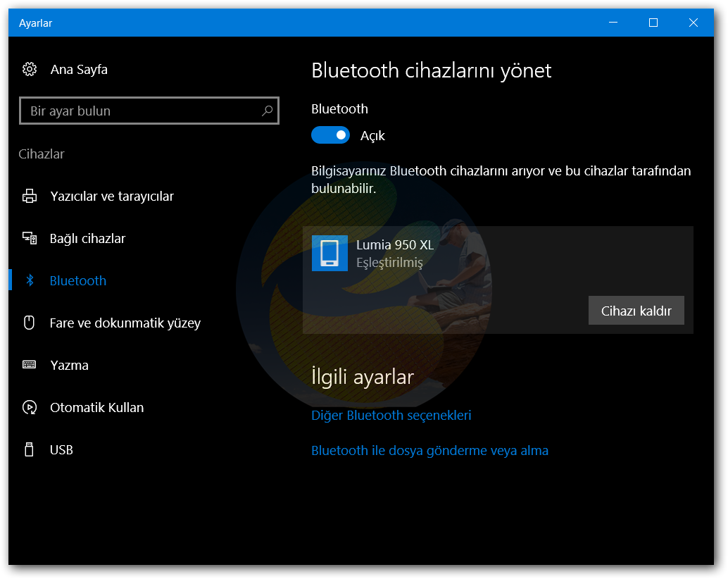This screenshot has width=728, height=579.
Task: Click the Cihazı kaldır button
Action: (636, 310)
